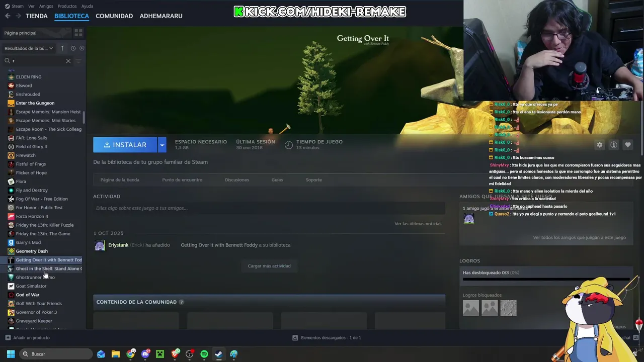The width and height of the screenshot is (644, 362).
Task: Click the Garry's Mod game icon
Action: click(11, 242)
